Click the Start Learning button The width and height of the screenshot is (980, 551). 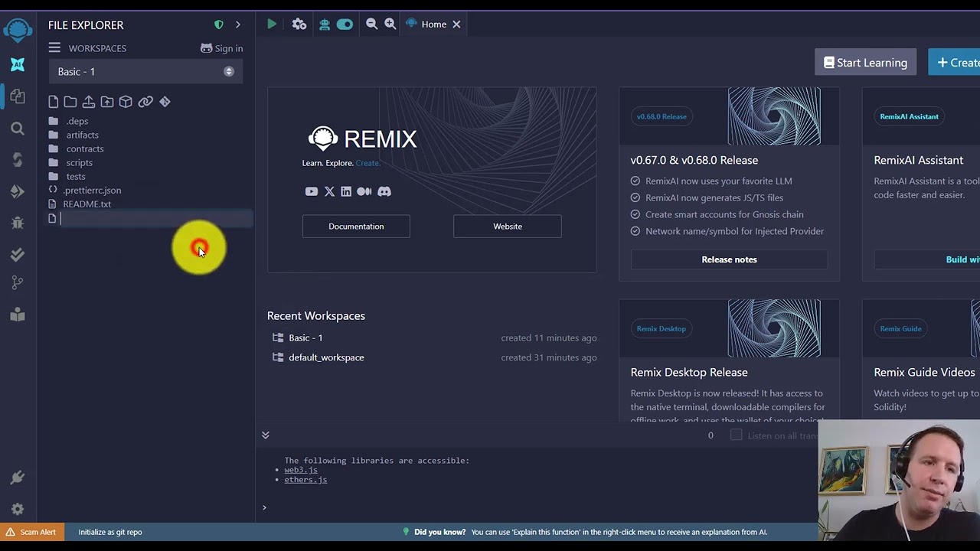[x=865, y=63]
